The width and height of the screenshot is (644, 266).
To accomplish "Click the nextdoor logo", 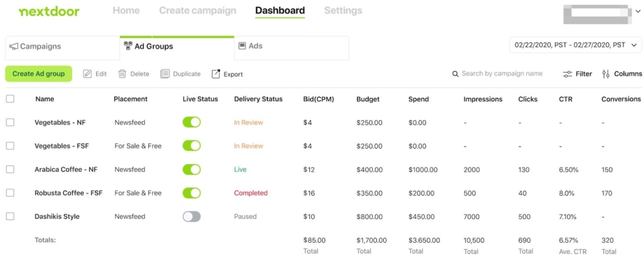I will click(x=49, y=11).
